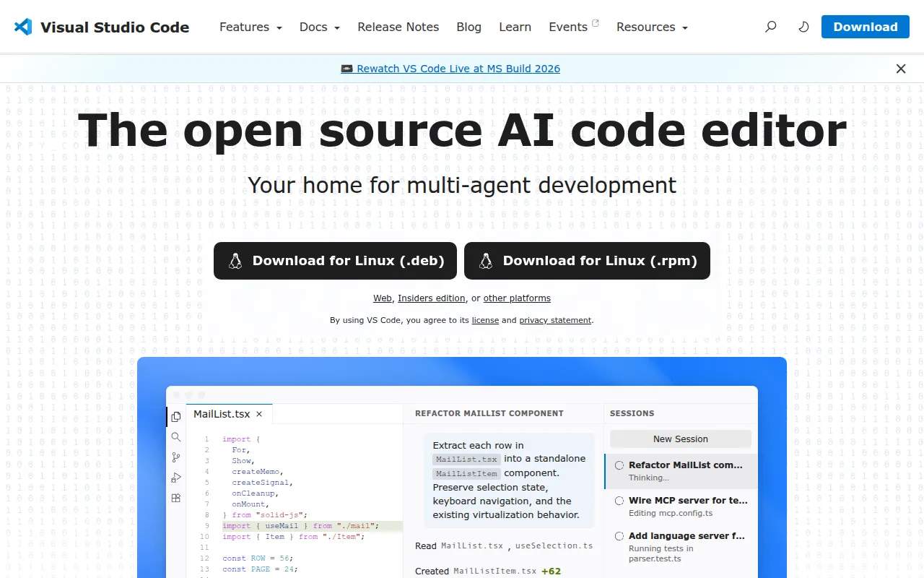Image resolution: width=924 pixels, height=578 pixels.
Task: Click the SESSIONS panel header
Action: pos(632,413)
